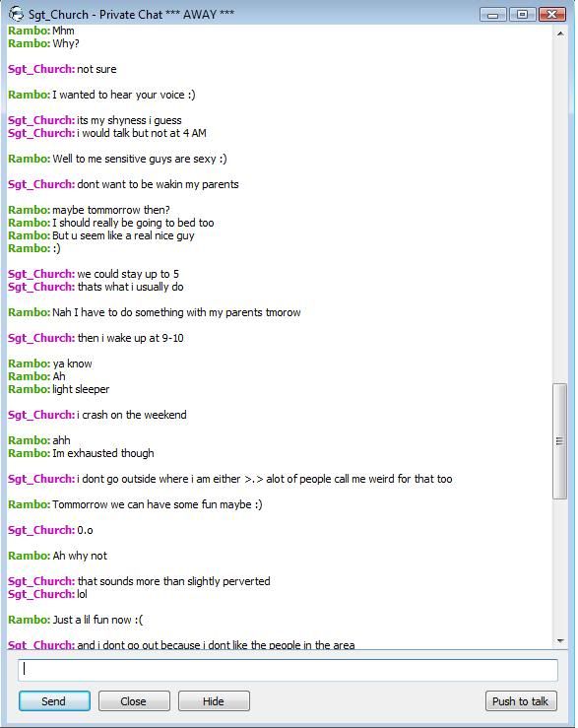This screenshot has width=578, height=728.
Task: Click the scrollbar up arrow
Action: click(x=560, y=33)
